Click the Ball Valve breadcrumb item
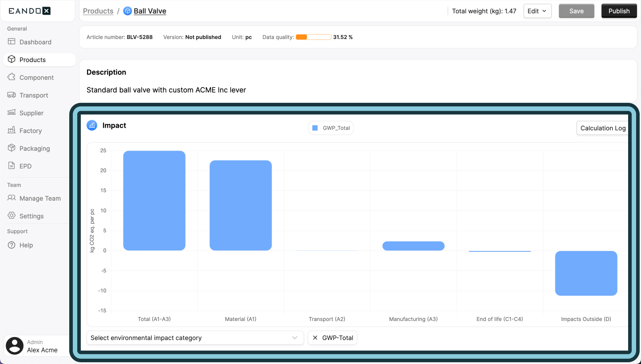The width and height of the screenshot is (641, 364). [x=150, y=11]
